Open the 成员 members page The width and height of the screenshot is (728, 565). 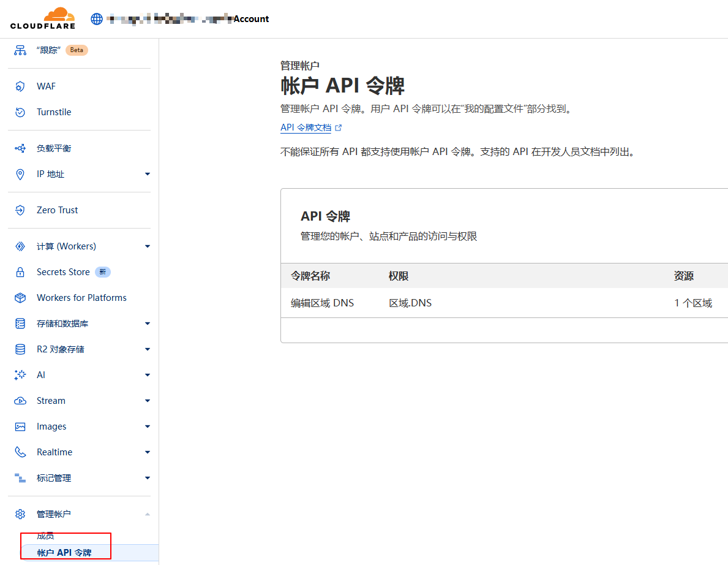(45, 536)
